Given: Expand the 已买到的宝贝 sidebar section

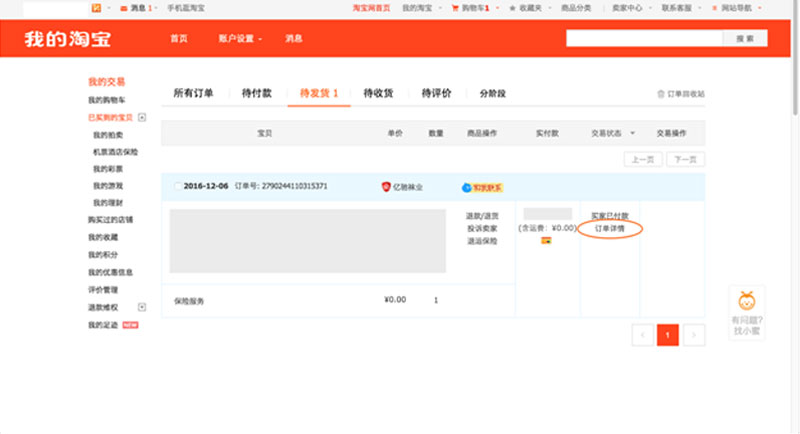Looking at the screenshot, I should tap(142, 117).
